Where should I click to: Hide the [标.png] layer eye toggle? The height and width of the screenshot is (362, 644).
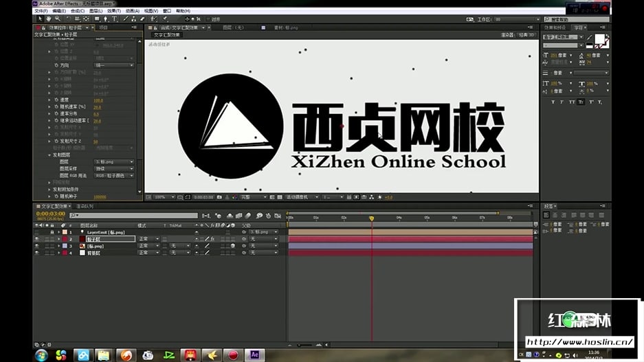[37, 246]
